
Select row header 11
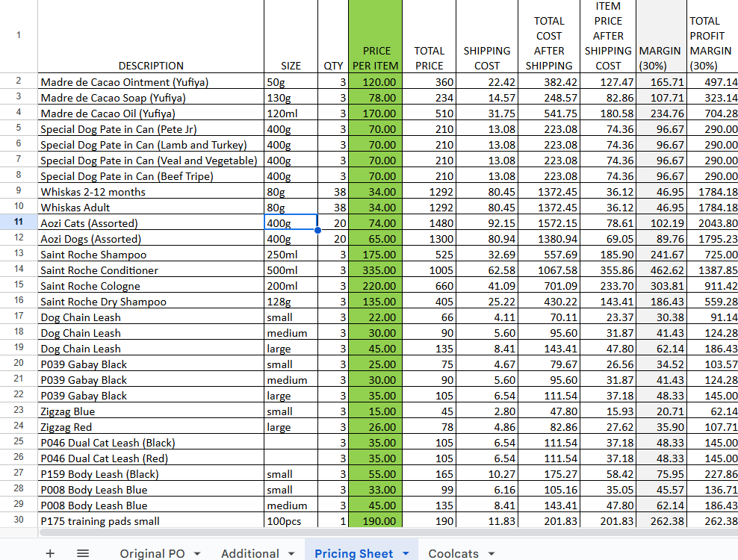19,222
